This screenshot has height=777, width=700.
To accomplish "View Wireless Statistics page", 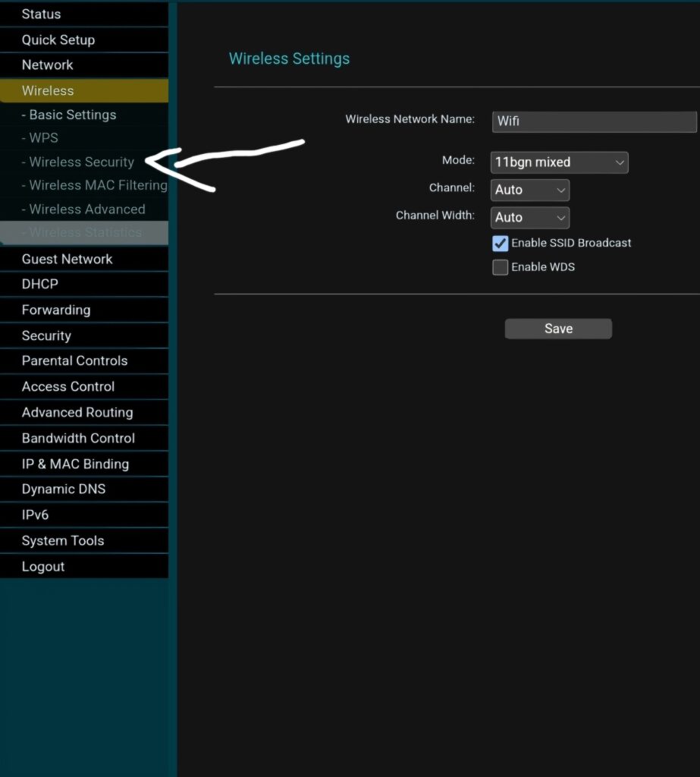I will 85,233.
